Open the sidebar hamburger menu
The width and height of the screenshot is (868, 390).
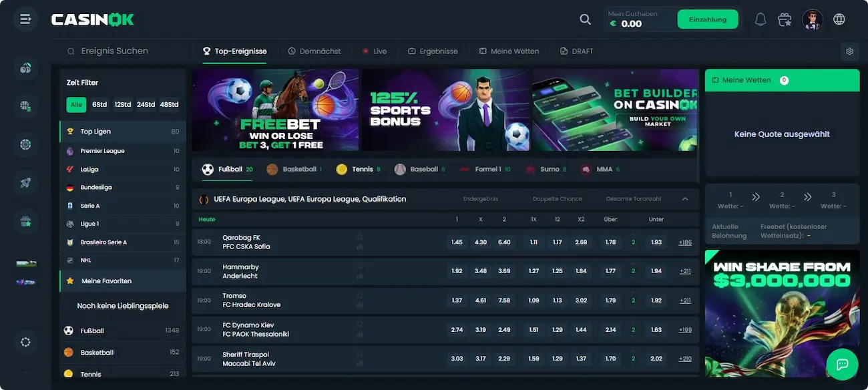coord(25,19)
